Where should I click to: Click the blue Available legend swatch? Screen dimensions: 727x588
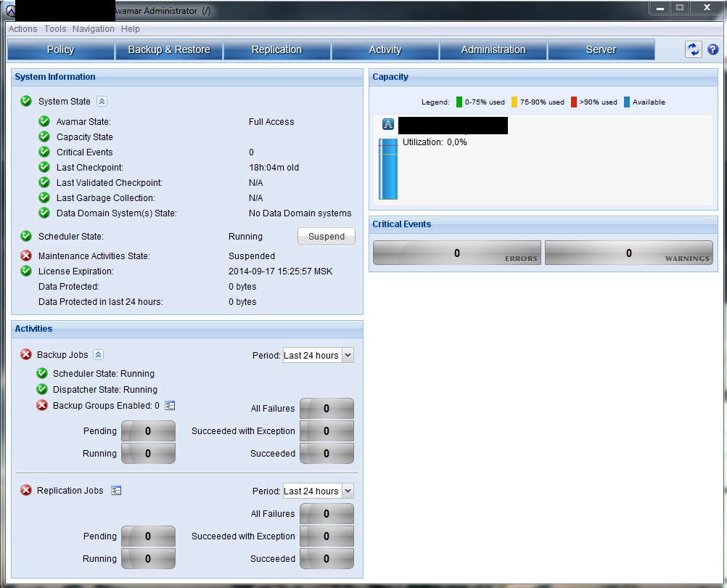[627, 102]
